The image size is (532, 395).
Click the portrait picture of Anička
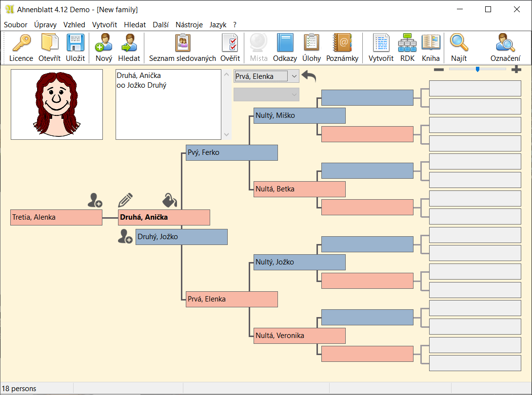pos(57,104)
